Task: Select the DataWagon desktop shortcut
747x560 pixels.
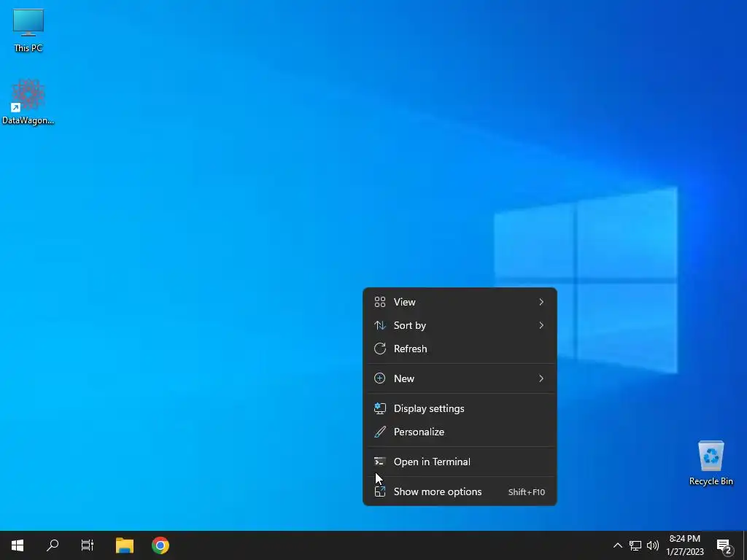Action: pyautogui.click(x=28, y=102)
